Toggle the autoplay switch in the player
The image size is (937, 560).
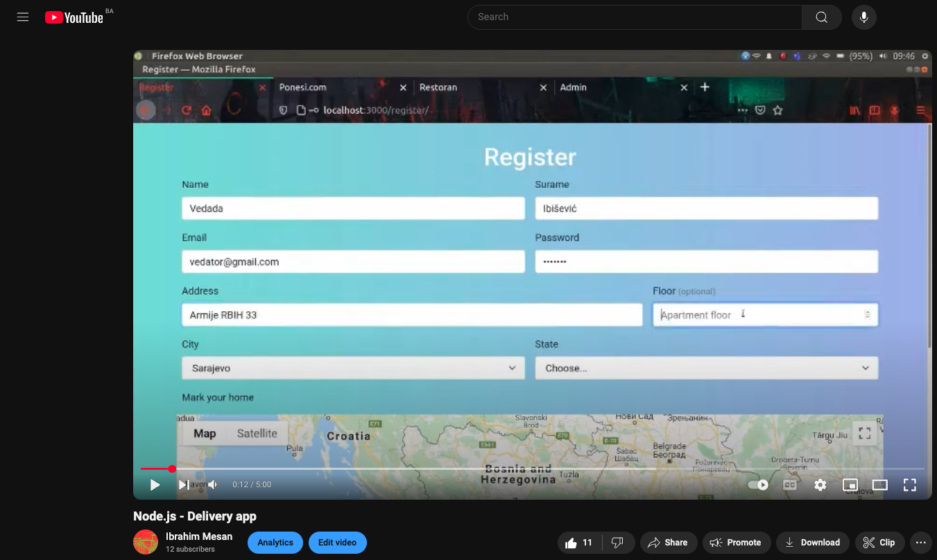click(x=758, y=484)
